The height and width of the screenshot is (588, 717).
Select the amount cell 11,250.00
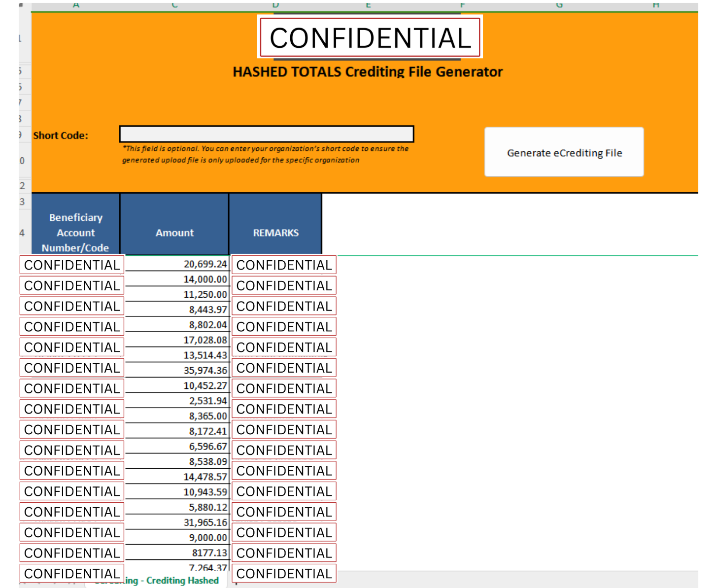tap(177, 295)
